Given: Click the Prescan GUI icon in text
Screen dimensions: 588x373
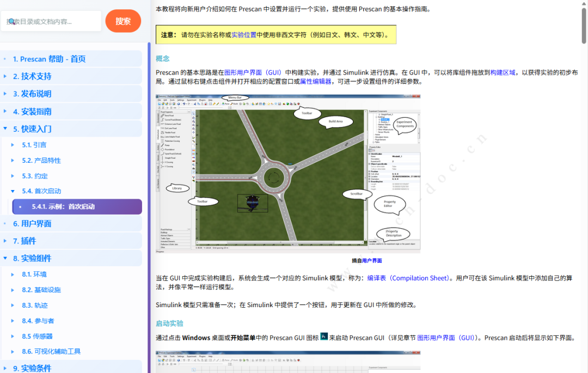Looking at the screenshot, I should (x=324, y=337).
